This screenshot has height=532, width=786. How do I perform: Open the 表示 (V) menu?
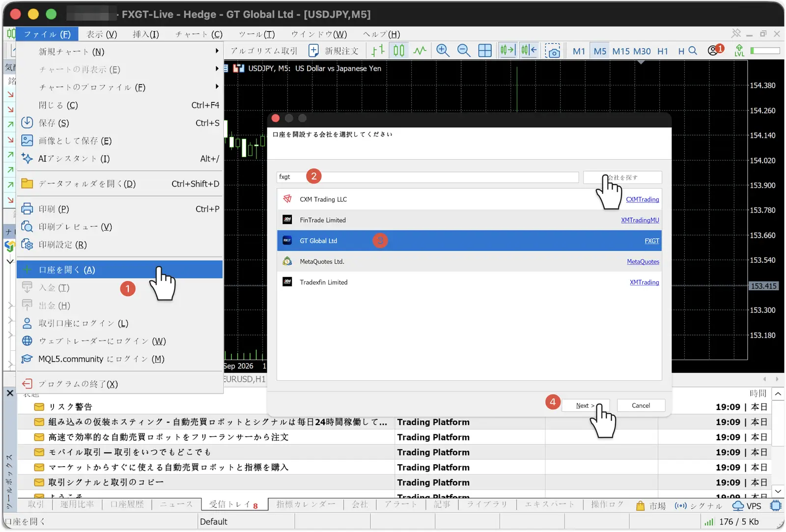tap(102, 34)
